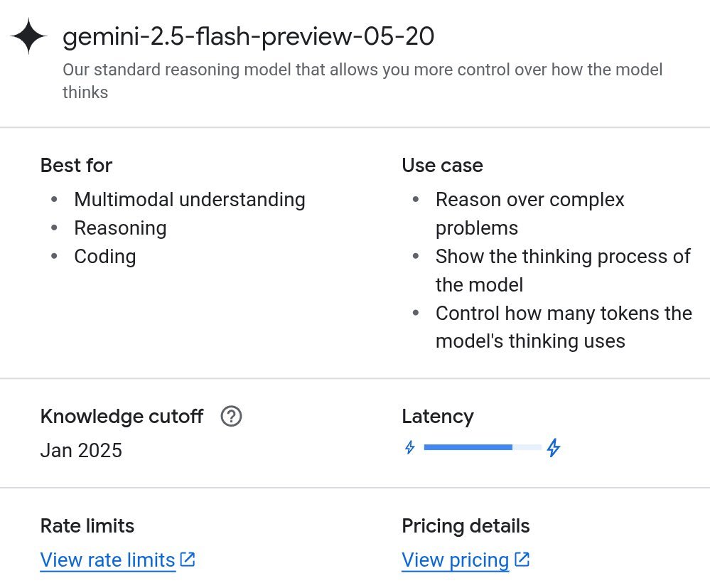Select the Best for section header
This screenshot has width=710, height=588.
75,166
